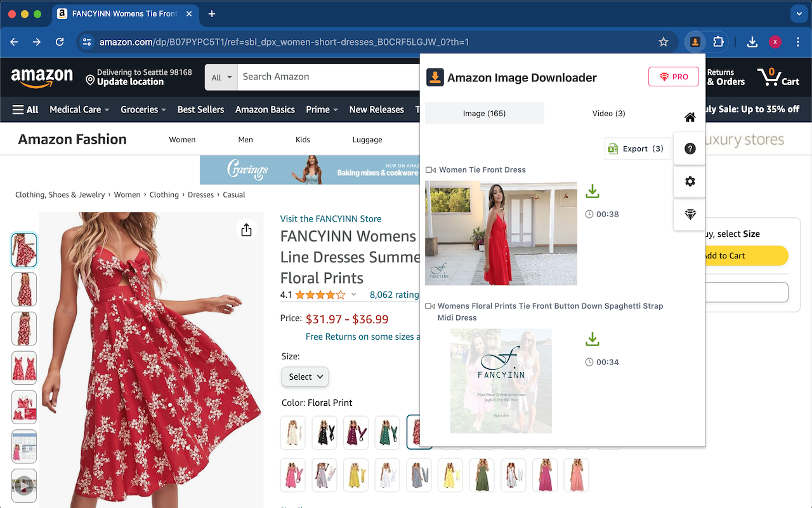The height and width of the screenshot is (508, 812).
Task: Export the 3 videos to spreadsheet
Action: click(x=637, y=149)
